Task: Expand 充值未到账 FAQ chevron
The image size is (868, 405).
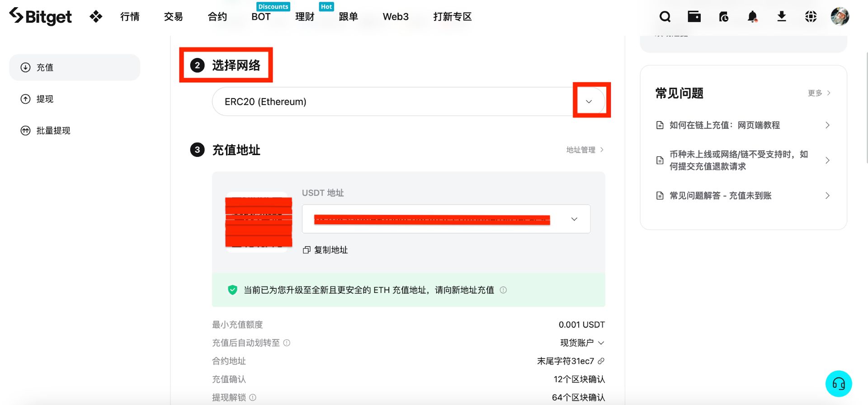Action: click(x=827, y=196)
